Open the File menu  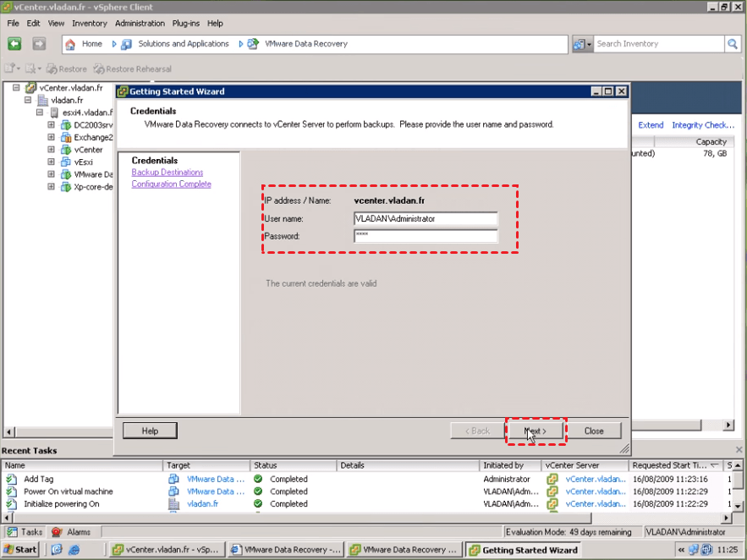point(13,24)
